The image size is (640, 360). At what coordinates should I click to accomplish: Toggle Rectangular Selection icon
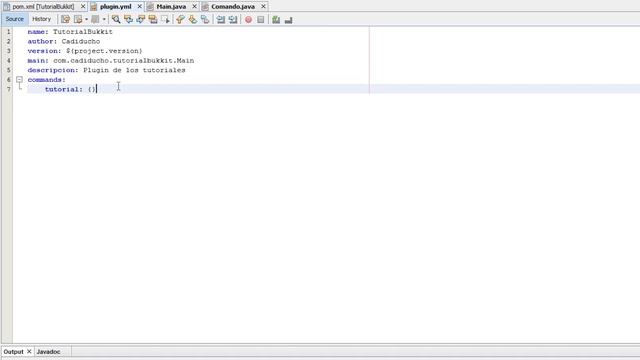[165, 19]
